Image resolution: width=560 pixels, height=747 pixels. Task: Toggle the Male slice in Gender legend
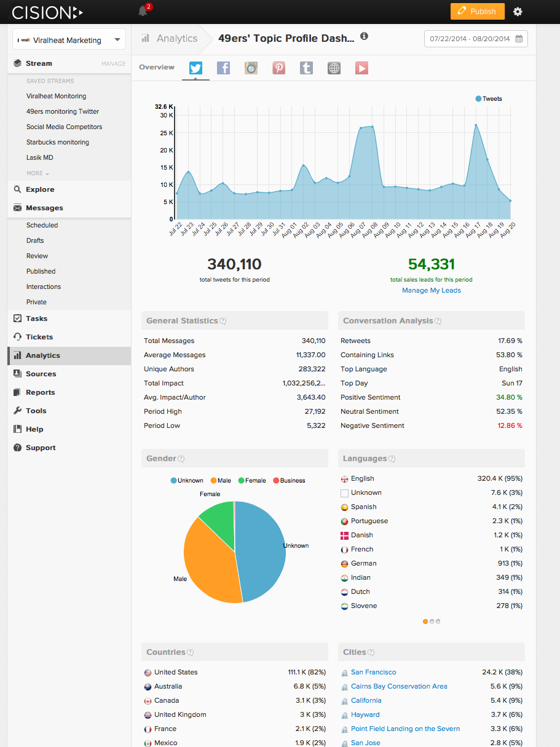click(x=220, y=480)
